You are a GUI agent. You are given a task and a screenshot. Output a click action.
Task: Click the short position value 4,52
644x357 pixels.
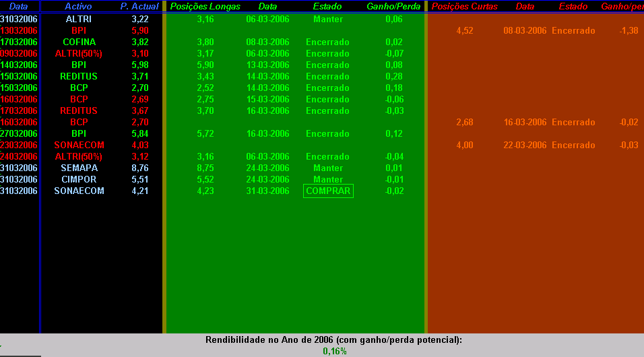coord(465,30)
